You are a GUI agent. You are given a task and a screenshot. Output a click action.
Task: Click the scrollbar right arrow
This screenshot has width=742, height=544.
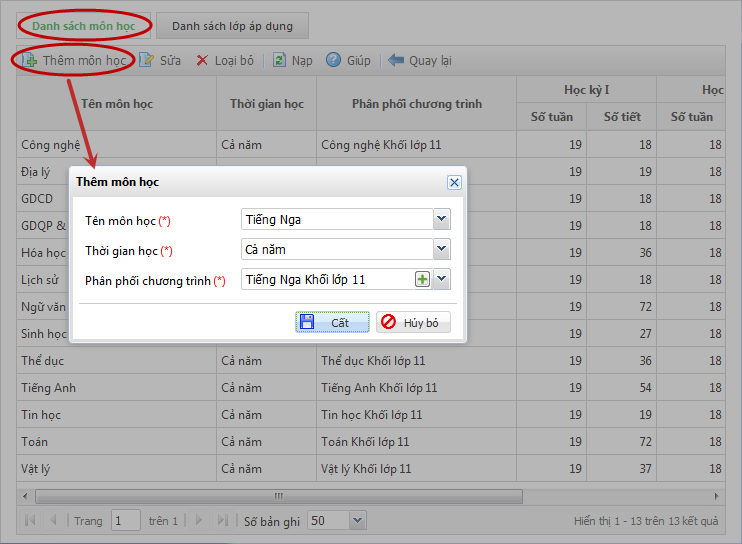tap(716, 496)
